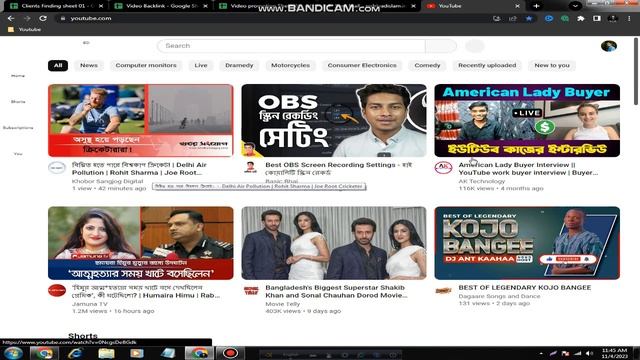The height and width of the screenshot is (360, 640).
Task: Open the OBS screen recording thumbnail
Action: click(x=334, y=120)
